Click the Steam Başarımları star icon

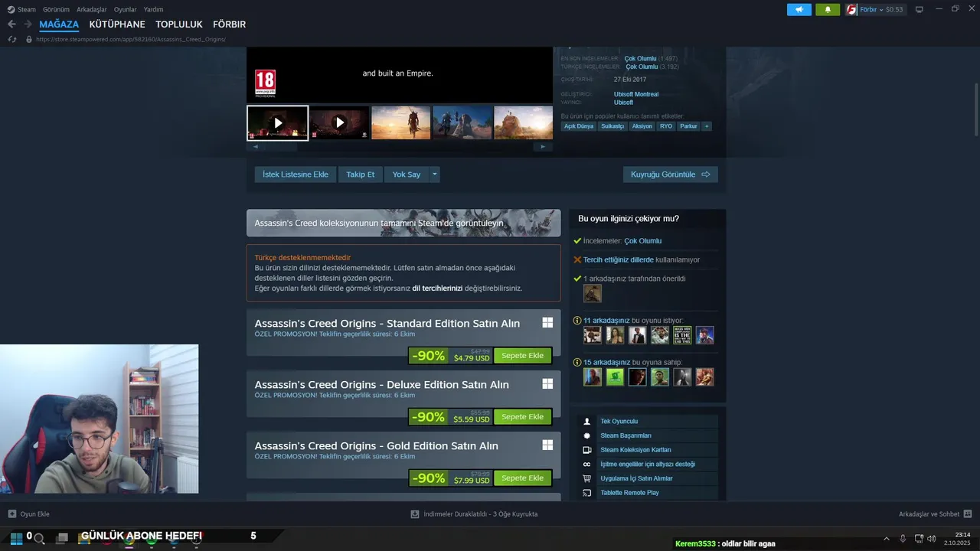click(x=586, y=435)
